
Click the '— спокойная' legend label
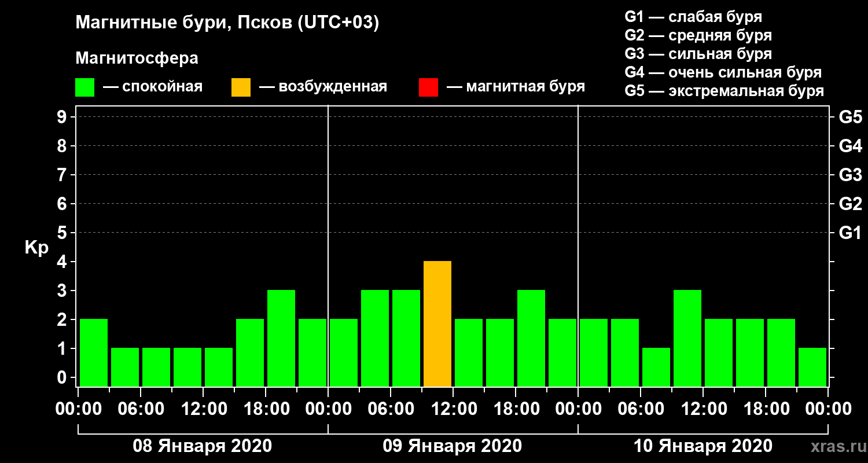click(x=153, y=87)
